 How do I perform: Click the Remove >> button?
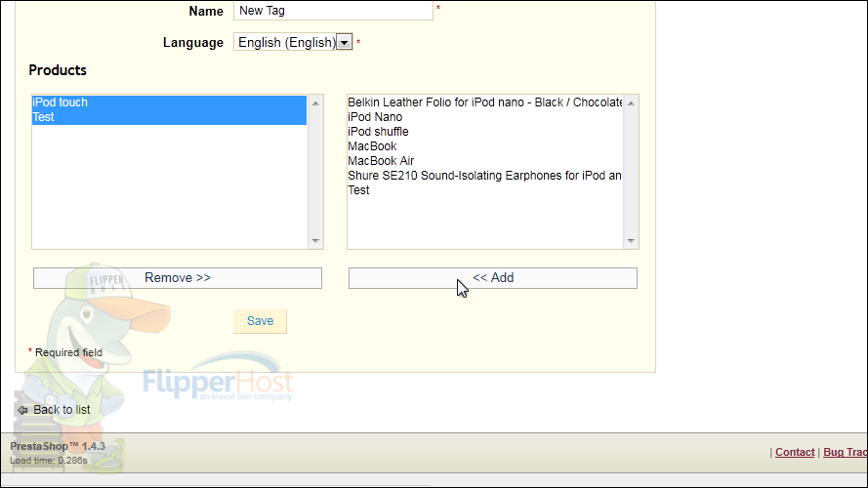pyautogui.click(x=178, y=278)
